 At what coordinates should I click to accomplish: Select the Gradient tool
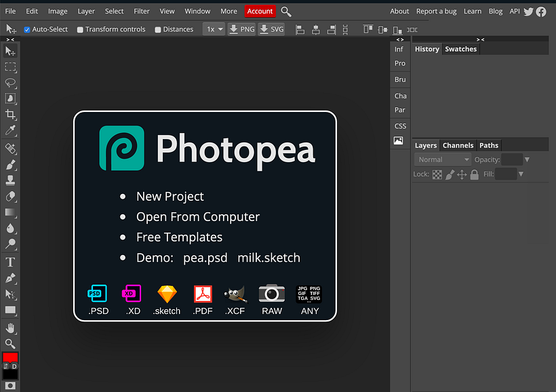(x=10, y=212)
